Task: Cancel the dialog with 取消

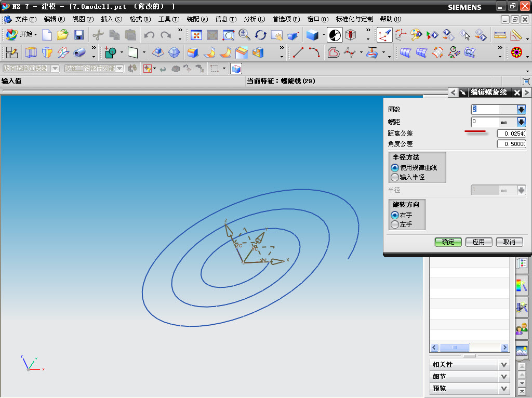Action: [509, 242]
